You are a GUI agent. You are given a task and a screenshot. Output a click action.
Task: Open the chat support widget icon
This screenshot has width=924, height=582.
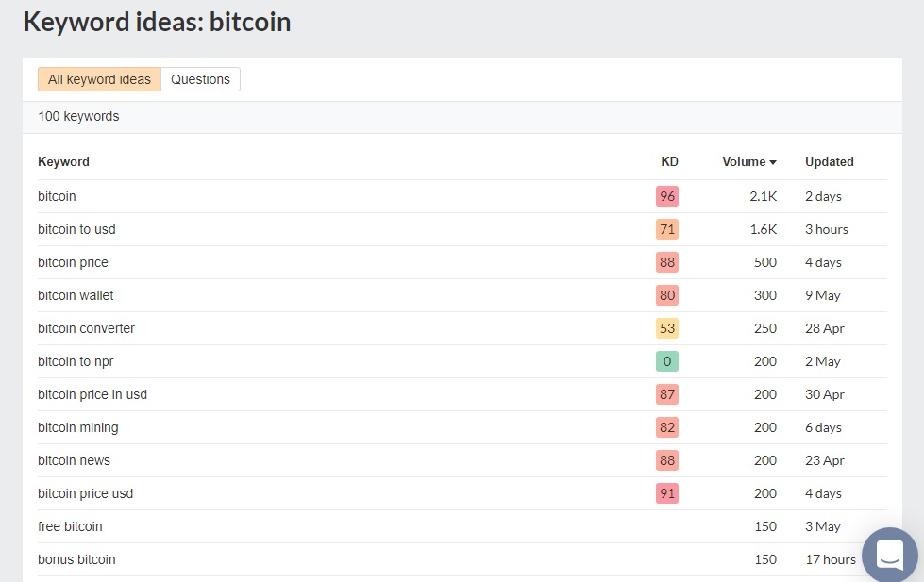coord(889,555)
